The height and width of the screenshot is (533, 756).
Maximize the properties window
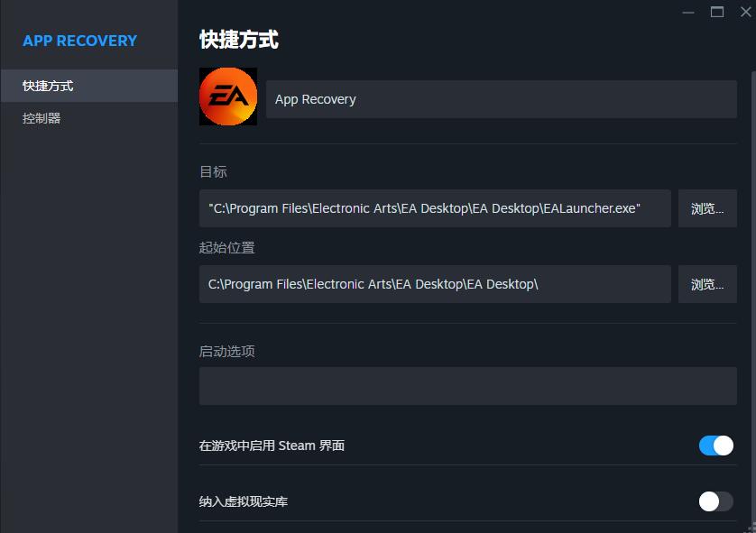(717, 12)
